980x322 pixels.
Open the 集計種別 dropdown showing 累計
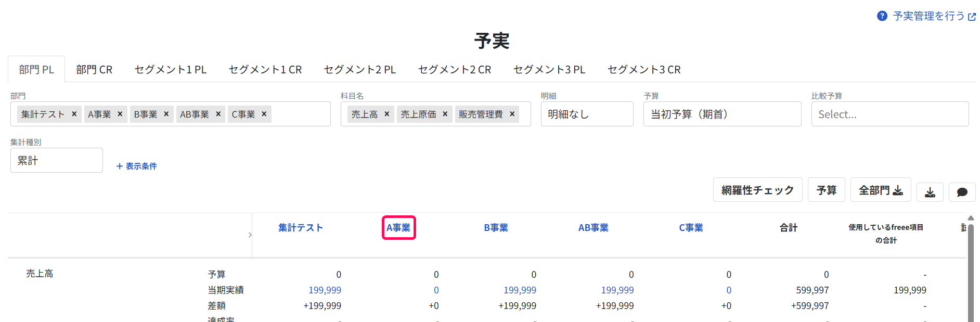pyautogui.click(x=57, y=160)
